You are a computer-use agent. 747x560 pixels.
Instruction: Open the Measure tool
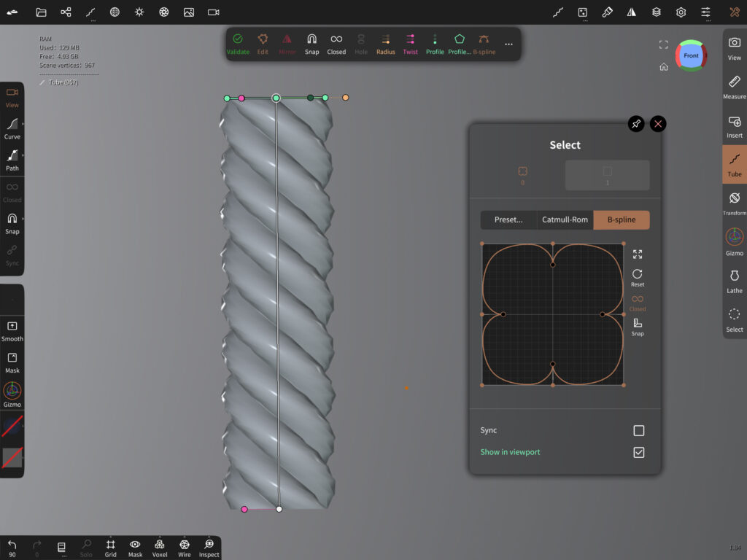735,86
